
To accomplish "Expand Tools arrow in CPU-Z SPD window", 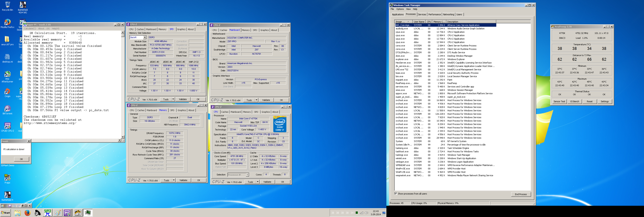I will pyautogui.click(x=173, y=99).
